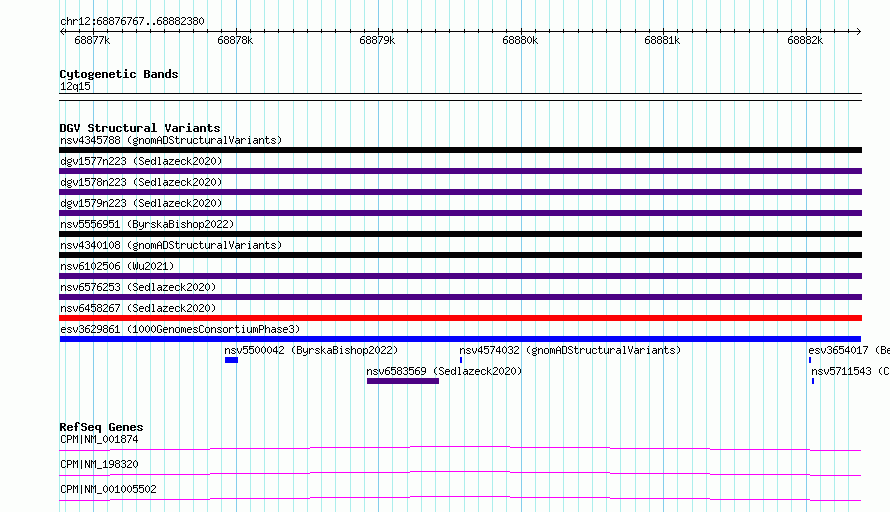Select the esv3629861 1000Genomes label
The width and height of the screenshot is (890, 512).
coord(180,329)
